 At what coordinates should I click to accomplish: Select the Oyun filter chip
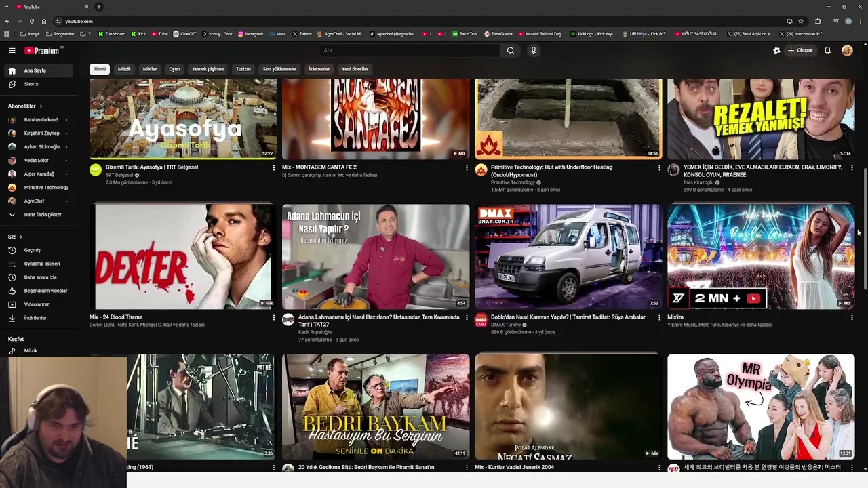[x=174, y=69]
